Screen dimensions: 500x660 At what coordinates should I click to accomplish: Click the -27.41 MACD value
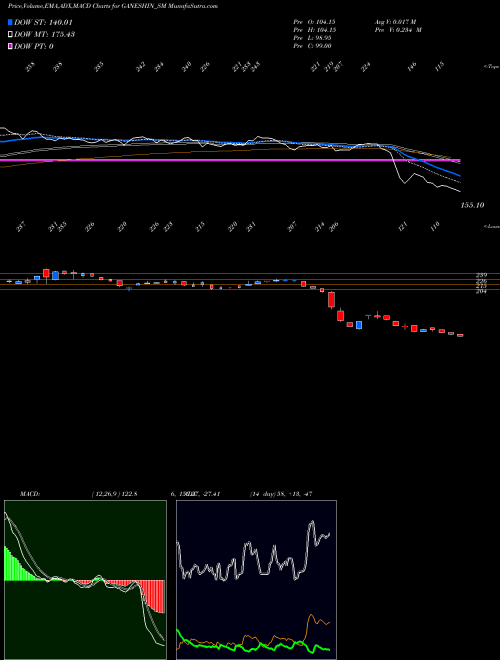pos(211,494)
